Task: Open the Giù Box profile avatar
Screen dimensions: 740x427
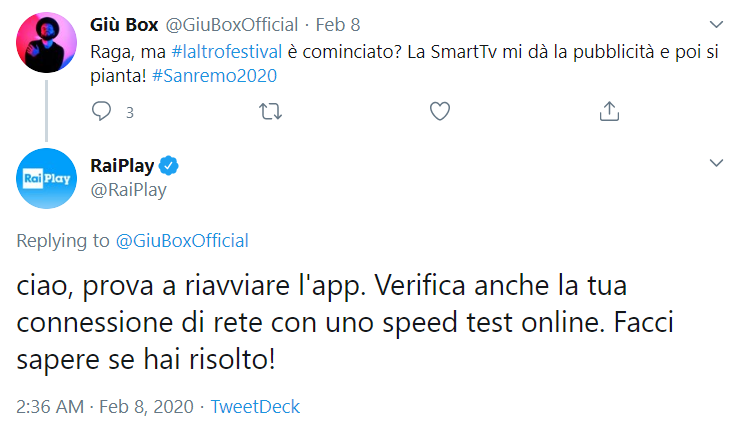Action: click(x=47, y=43)
